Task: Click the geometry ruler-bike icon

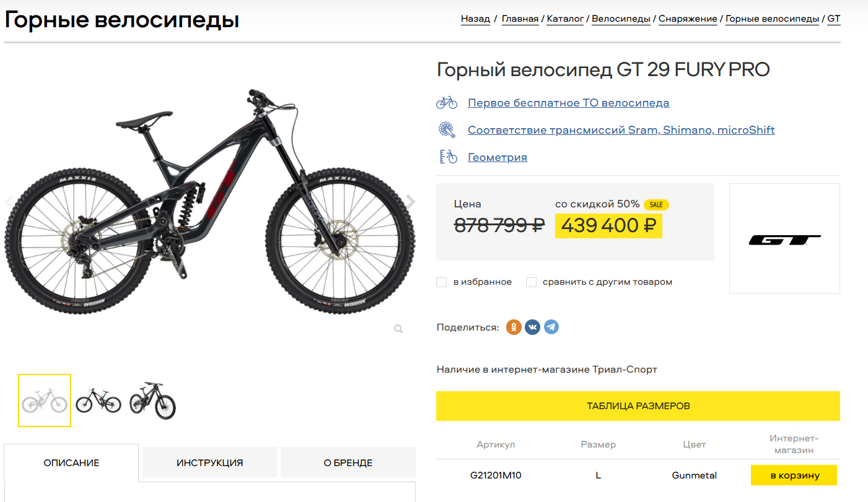Action: [x=447, y=157]
